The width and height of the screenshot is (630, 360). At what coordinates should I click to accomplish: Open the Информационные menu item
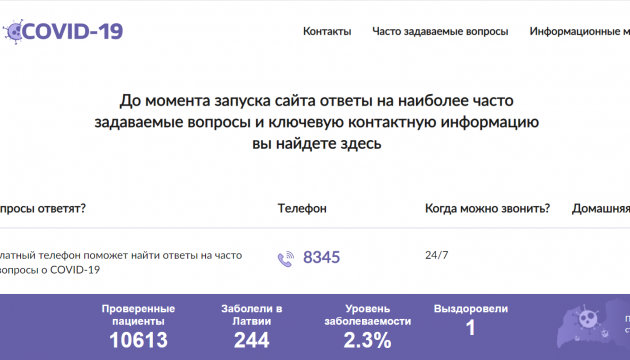click(579, 31)
